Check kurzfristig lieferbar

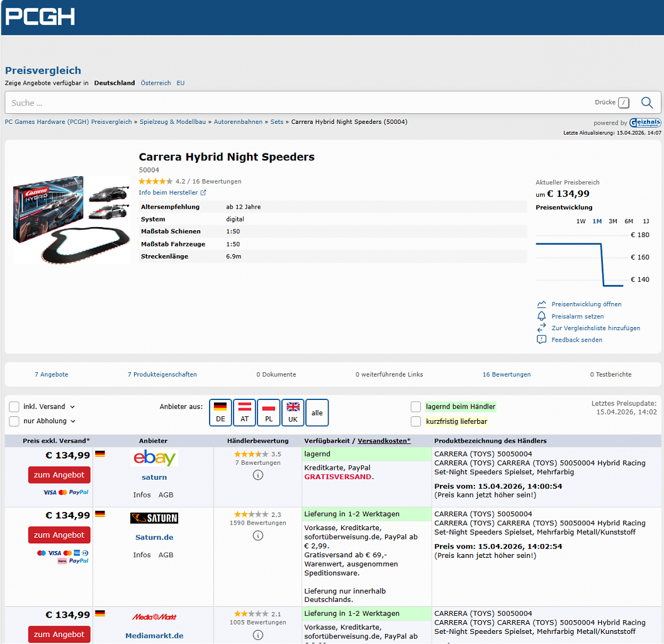[x=415, y=421]
